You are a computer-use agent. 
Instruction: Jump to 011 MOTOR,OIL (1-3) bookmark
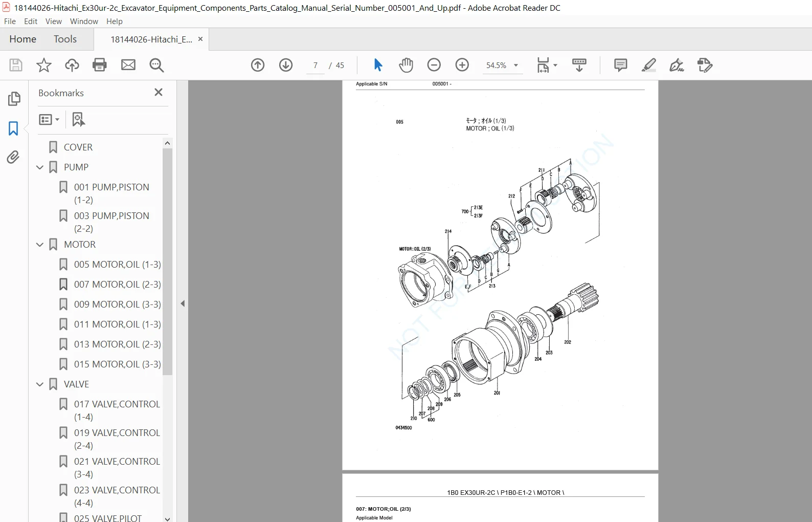118,324
